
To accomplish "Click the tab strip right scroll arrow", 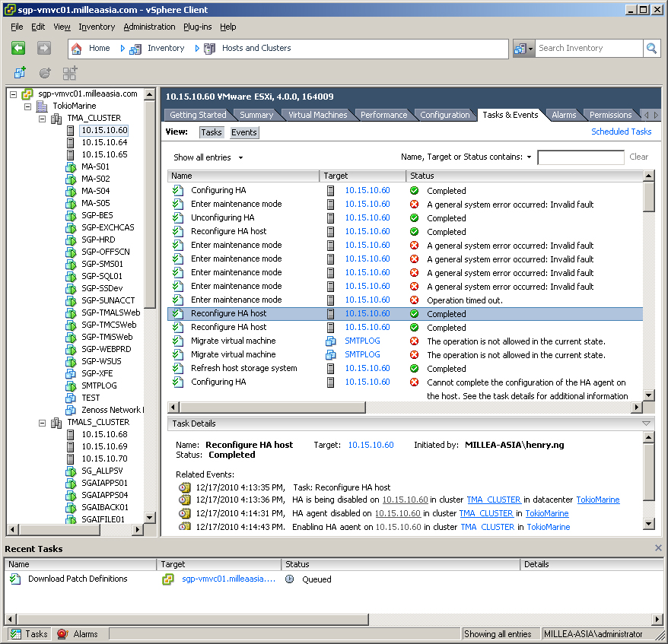I will point(656,115).
